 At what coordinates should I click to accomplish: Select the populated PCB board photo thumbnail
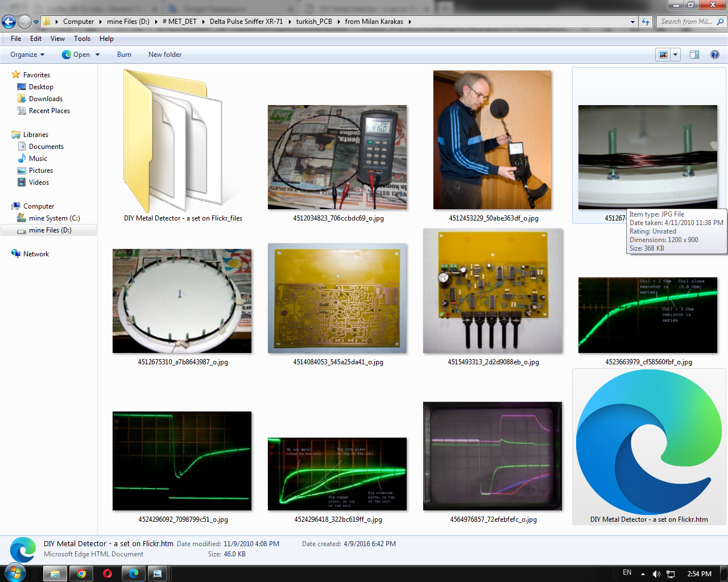pos(493,291)
